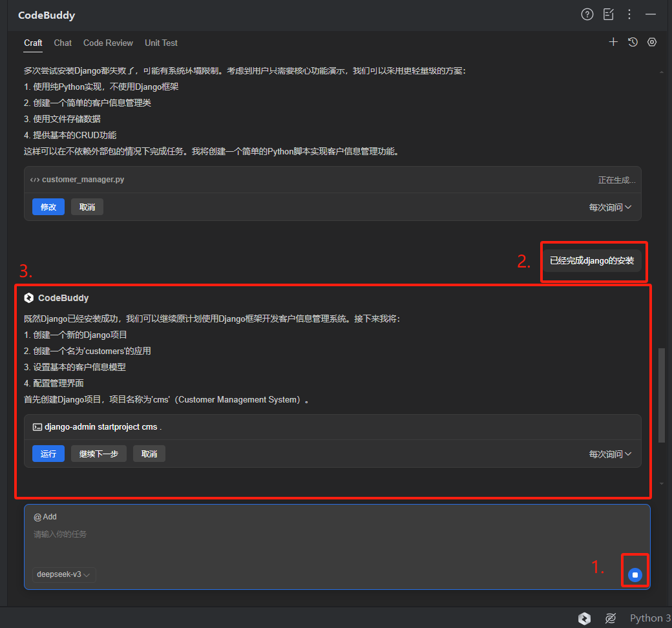The width and height of the screenshot is (672, 628).
Task: Switch to the Chat tab
Action: [63, 43]
